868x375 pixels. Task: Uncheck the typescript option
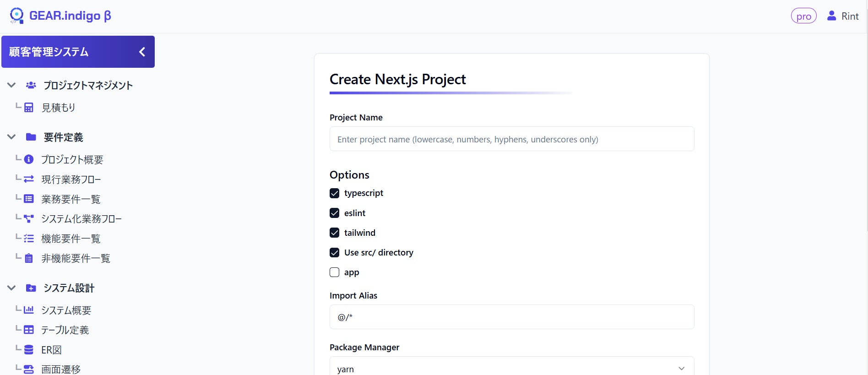335,193
